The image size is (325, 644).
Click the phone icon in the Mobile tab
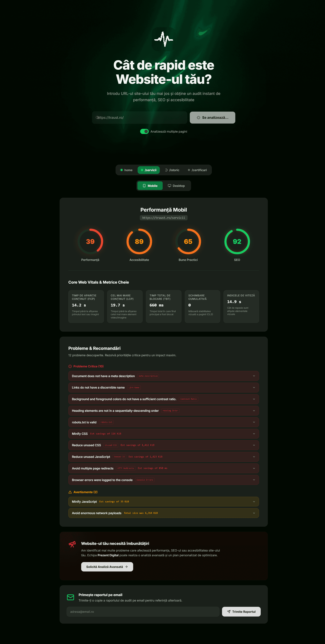coord(144,186)
